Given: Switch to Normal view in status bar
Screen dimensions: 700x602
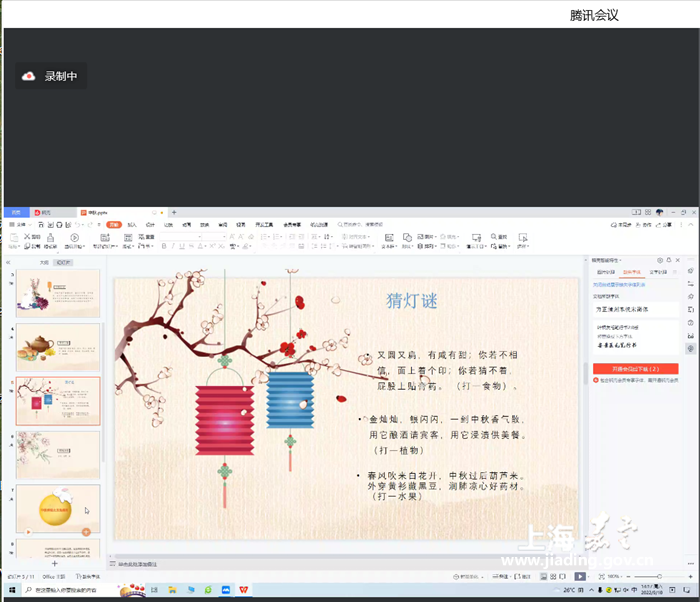Looking at the screenshot, I should (543, 577).
